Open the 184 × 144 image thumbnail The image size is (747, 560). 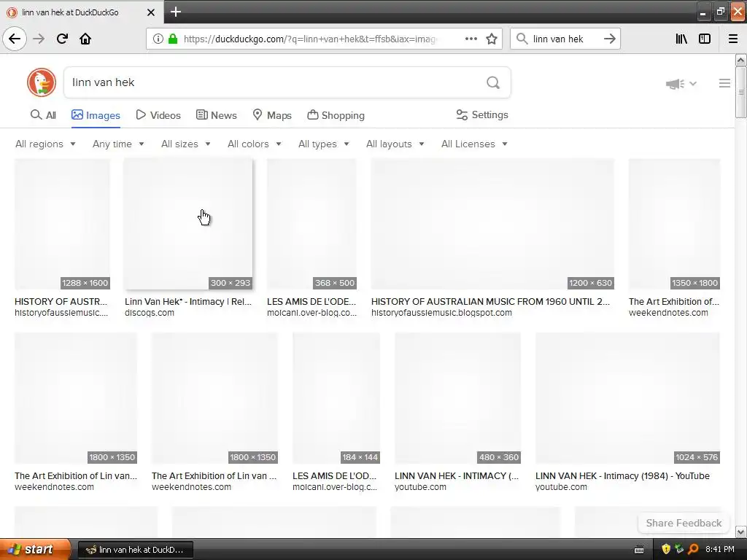coord(336,398)
